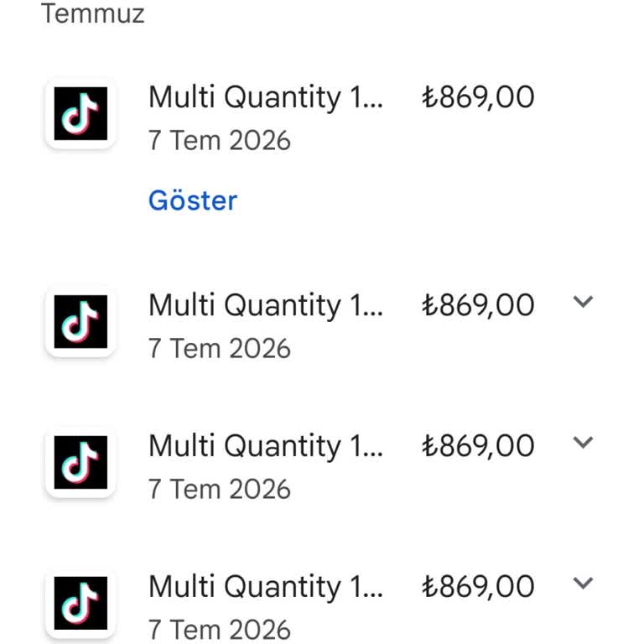This screenshot has width=644, height=644.
Task: Click the ₺869,00 price of the third purchase
Action: [x=478, y=446]
